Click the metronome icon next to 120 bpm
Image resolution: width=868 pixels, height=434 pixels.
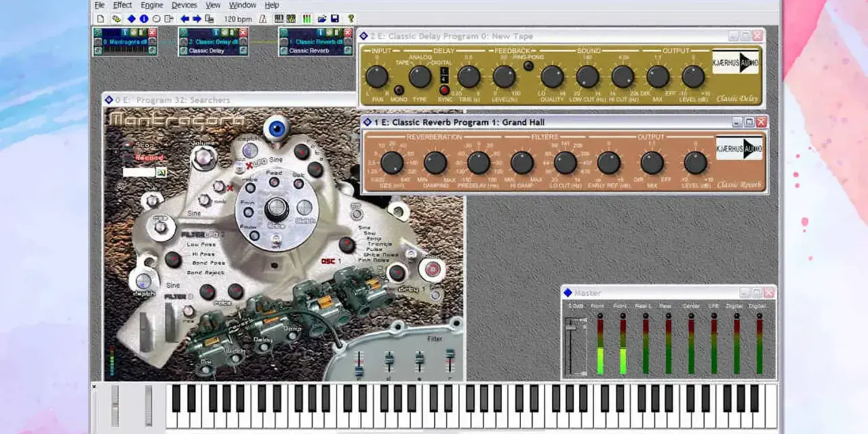(263, 19)
